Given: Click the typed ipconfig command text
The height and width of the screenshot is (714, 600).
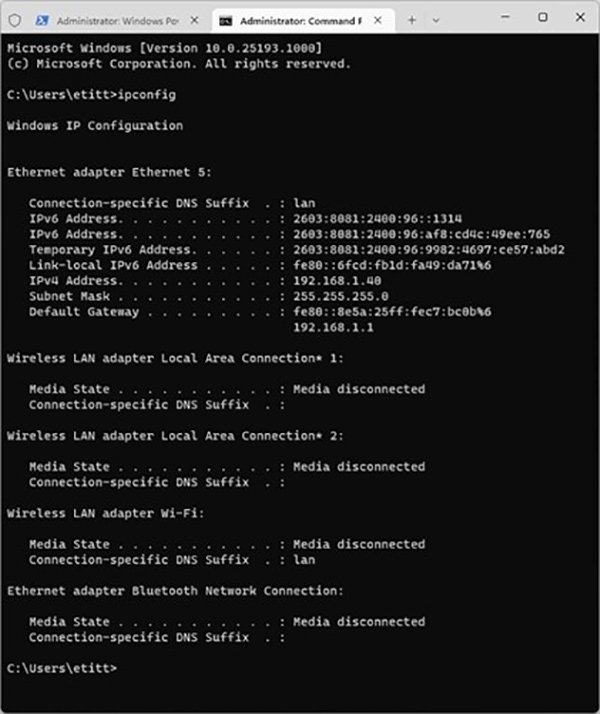Looking at the screenshot, I should click(147, 95).
